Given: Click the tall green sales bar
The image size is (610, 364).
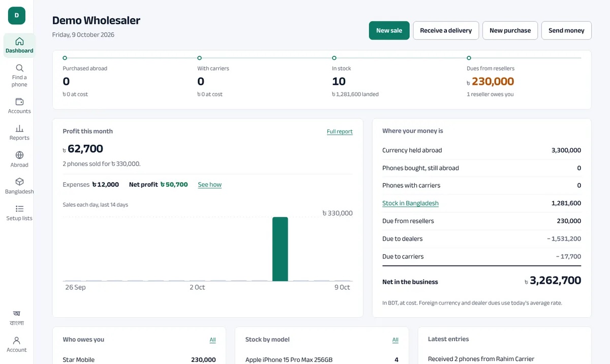Looking at the screenshot, I should tap(280, 249).
